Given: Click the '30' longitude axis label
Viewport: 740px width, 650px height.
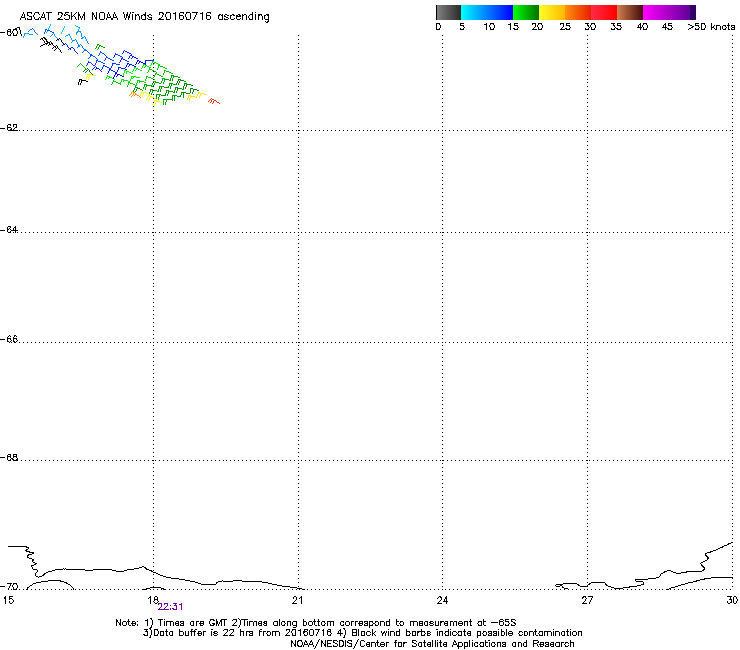Looking at the screenshot, I should coord(732,600).
